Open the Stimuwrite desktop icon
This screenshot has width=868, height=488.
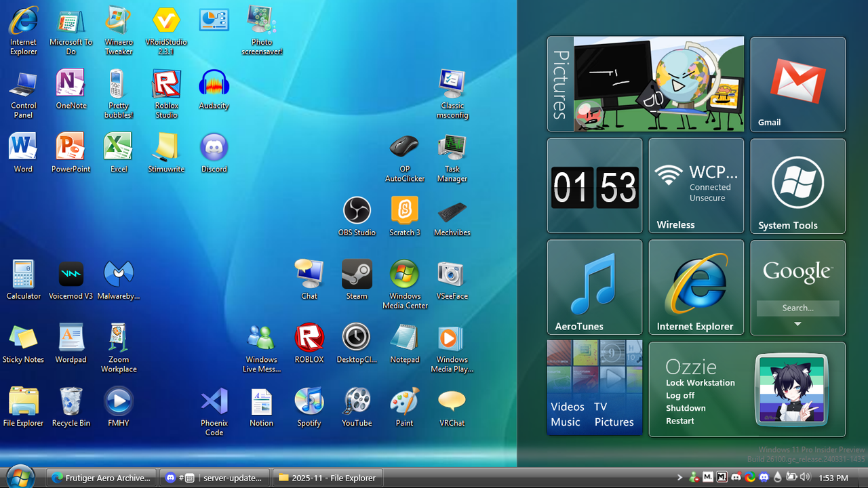click(166, 152)
